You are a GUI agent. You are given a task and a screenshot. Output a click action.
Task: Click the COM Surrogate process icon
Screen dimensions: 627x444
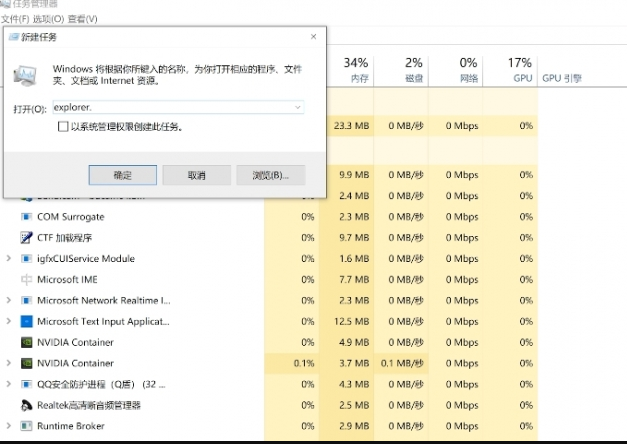26,217
